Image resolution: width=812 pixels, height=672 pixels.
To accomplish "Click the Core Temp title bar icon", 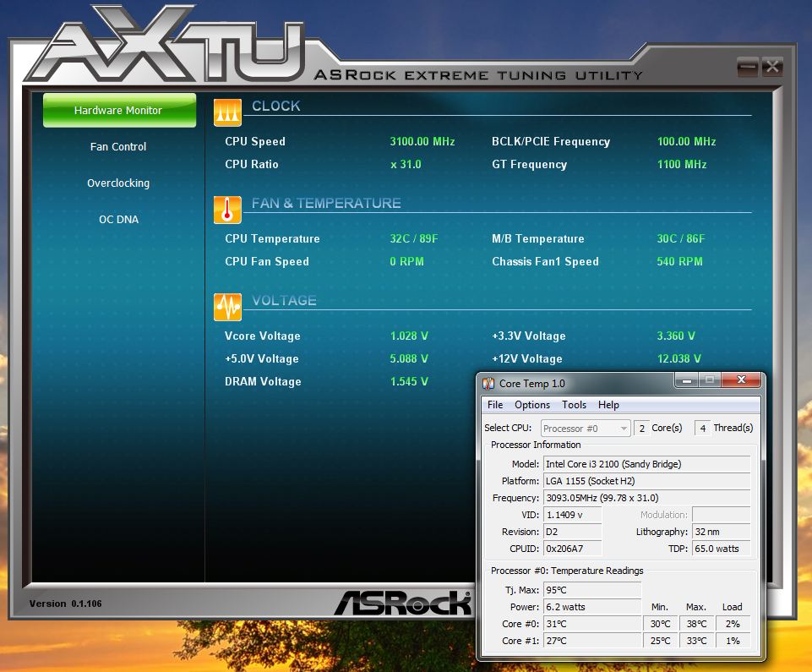I will point(488,384).
